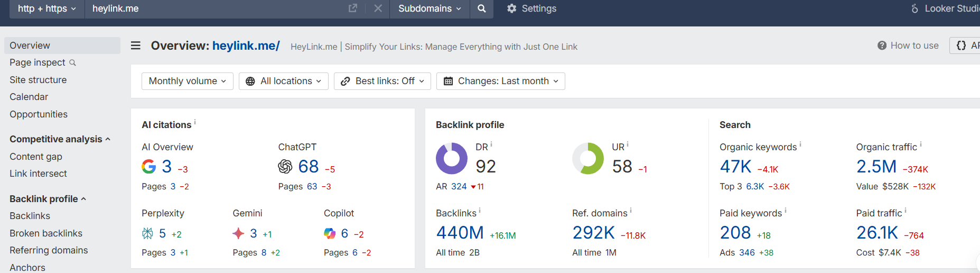Screen dimensions: 980x273
Task: Show the Organic keywords info tooltip icon
Action: [800, 144]
